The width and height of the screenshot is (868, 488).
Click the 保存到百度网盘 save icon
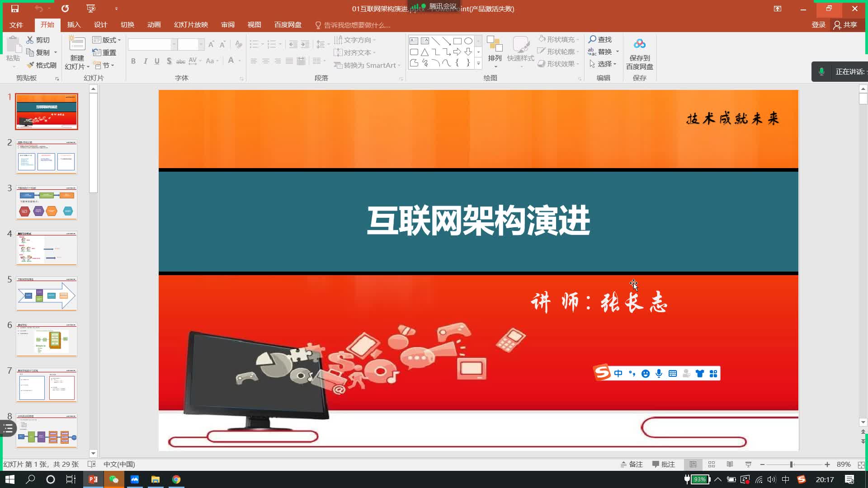[640, 44]
